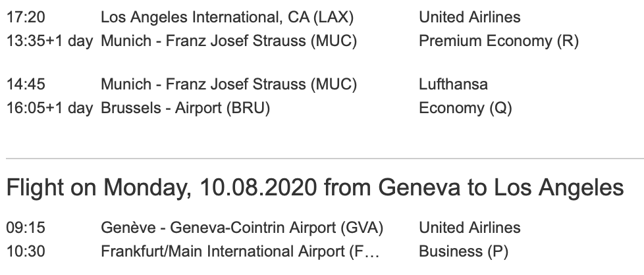Screen dimensions: 644x275
Task: Click Munich airport on the 13:35 arrival row
Action: pos(228,41)
